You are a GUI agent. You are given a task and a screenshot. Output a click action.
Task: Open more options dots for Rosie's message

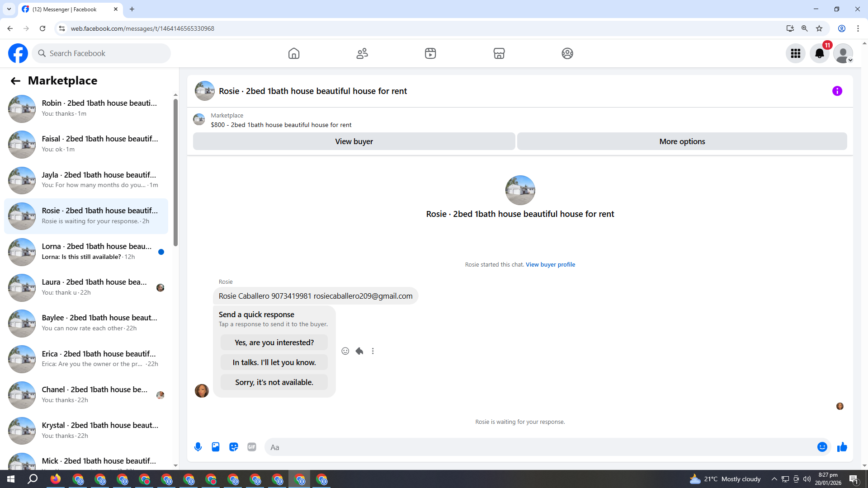(x=373, y=351)
